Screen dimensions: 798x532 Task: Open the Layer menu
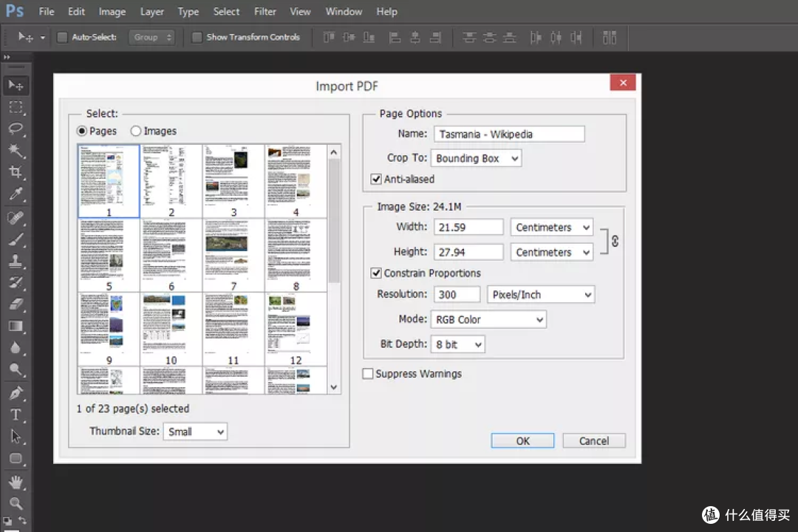pyautogui.click(x=151, y=11)
